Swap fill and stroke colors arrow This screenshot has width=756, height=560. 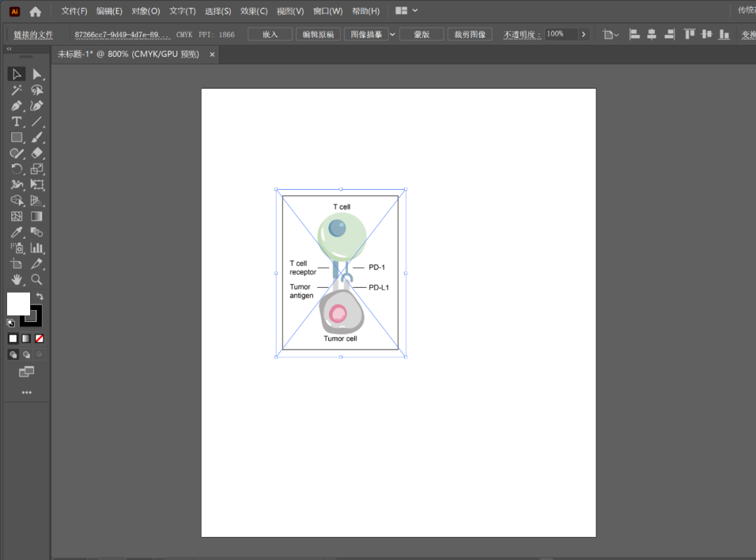40,297
